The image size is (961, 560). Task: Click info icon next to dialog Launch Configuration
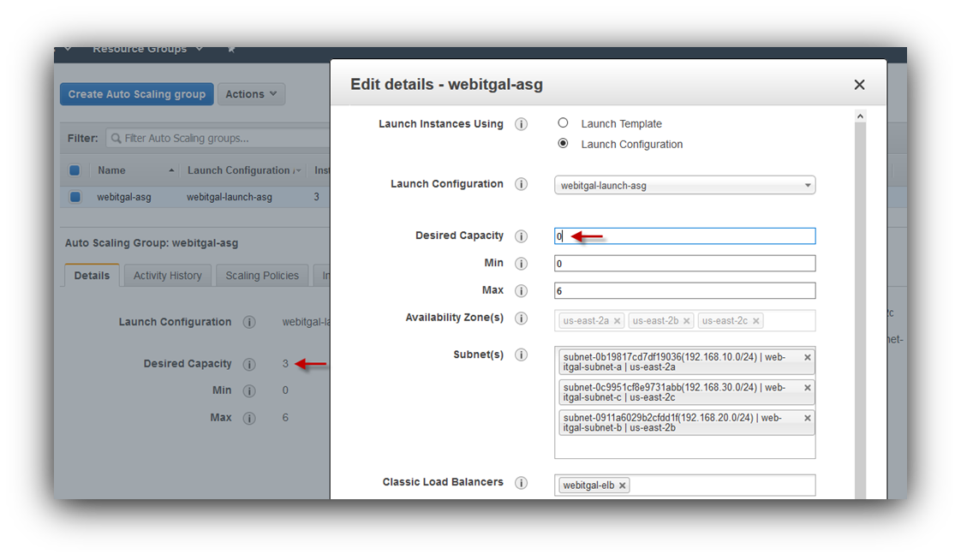tap(521, 184)
